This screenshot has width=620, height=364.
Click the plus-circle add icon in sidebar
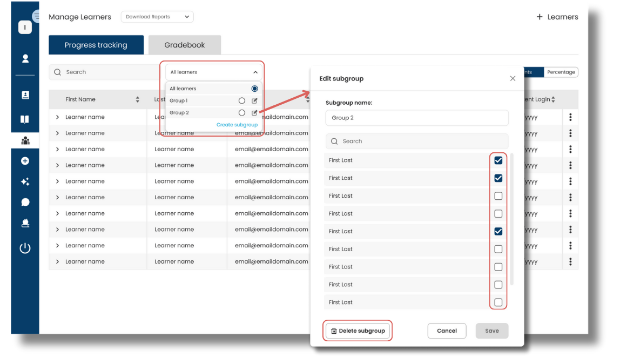click(25, 161)
